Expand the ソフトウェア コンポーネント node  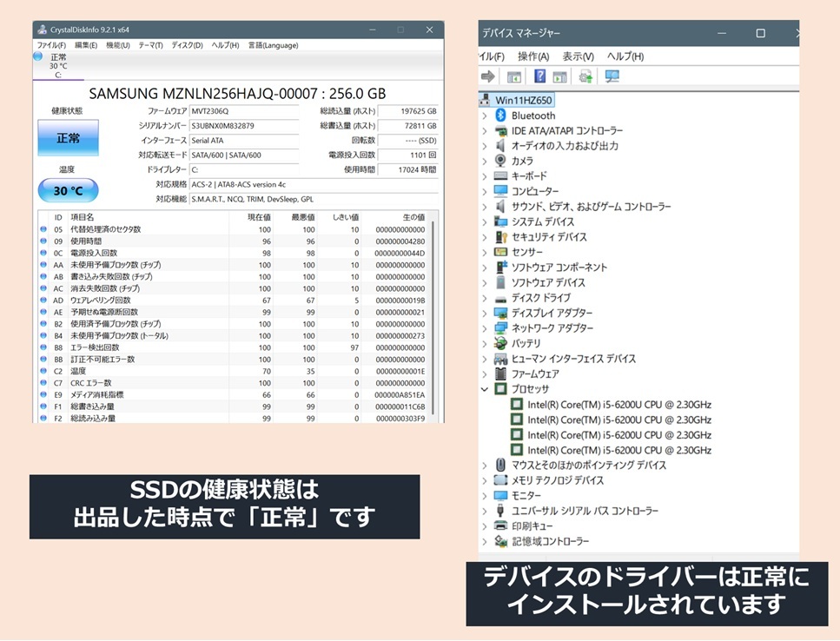[x=485, y=268]
